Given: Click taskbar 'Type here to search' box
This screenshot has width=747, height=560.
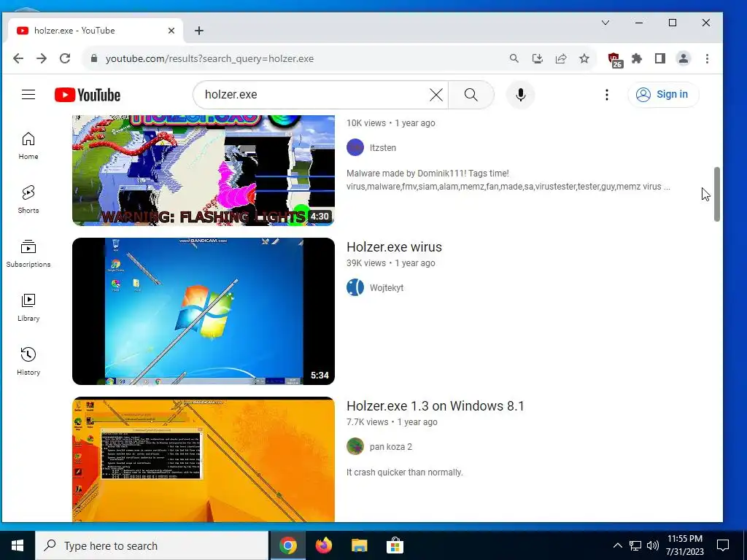Looking at the screenshot, I should [152, 545].
